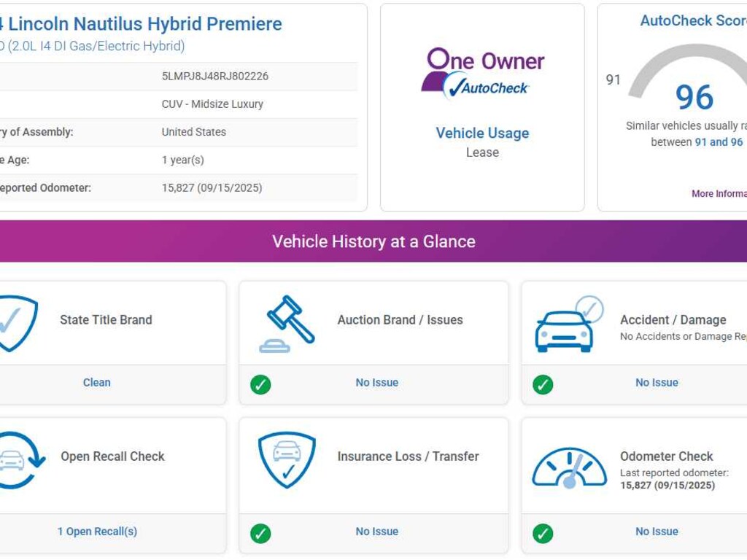
Task: Click the Vehicle History at a Glance banner
Action: coord(373,241)
